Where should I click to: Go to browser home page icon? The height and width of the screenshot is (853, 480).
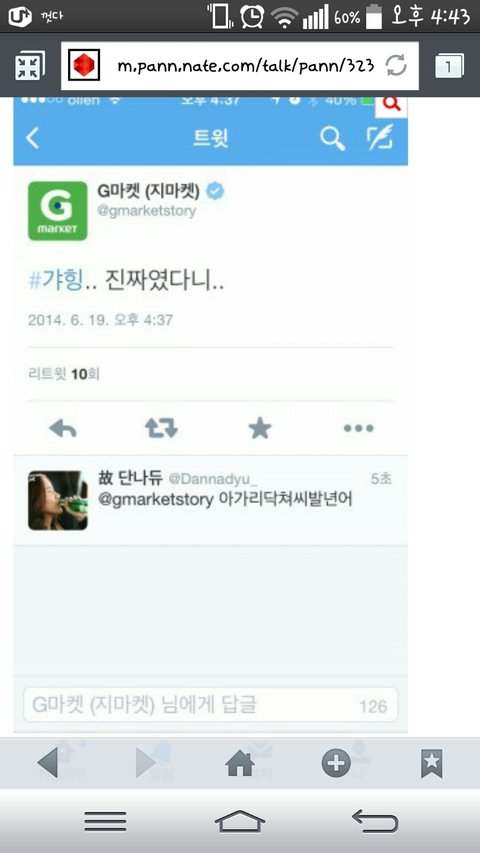[240, 764]
